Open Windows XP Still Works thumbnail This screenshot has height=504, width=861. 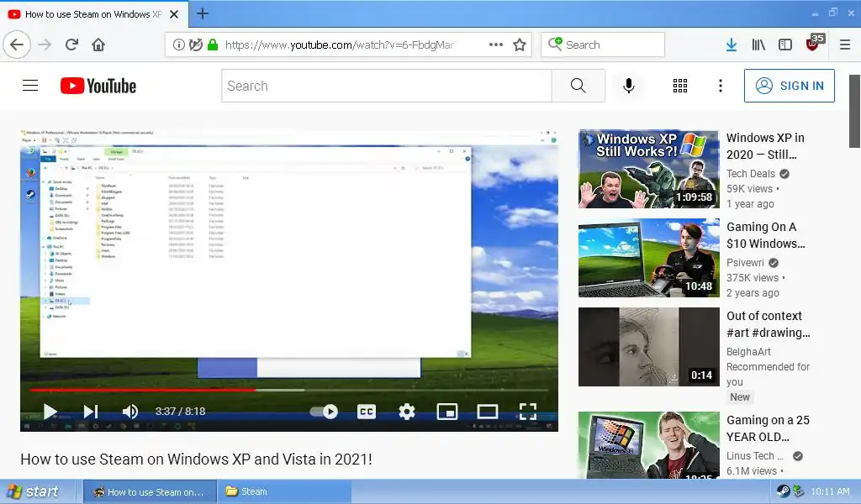coord(649,169)
